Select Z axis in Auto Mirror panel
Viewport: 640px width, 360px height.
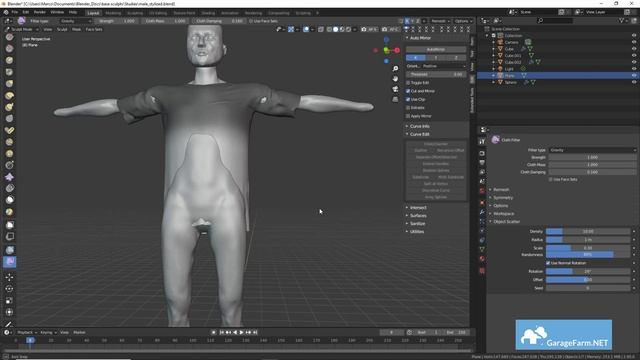456,58
